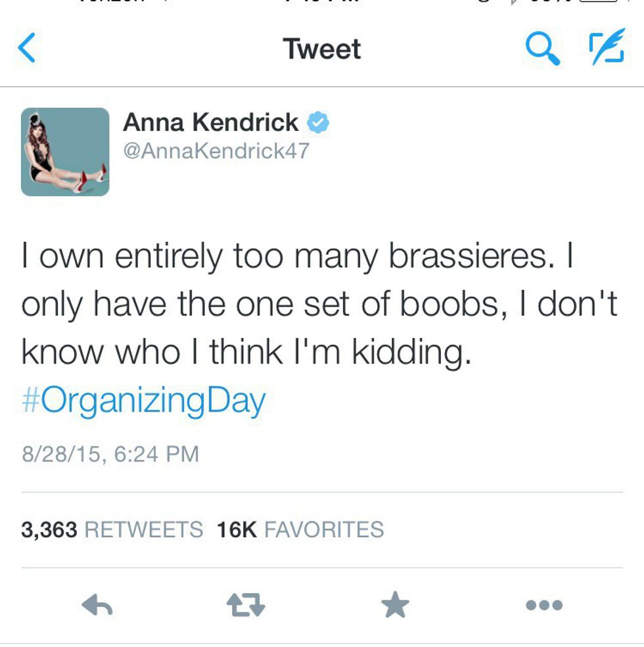Open more options via three dots
This screenshot has height=647, width=644.
tap(544, 605)
